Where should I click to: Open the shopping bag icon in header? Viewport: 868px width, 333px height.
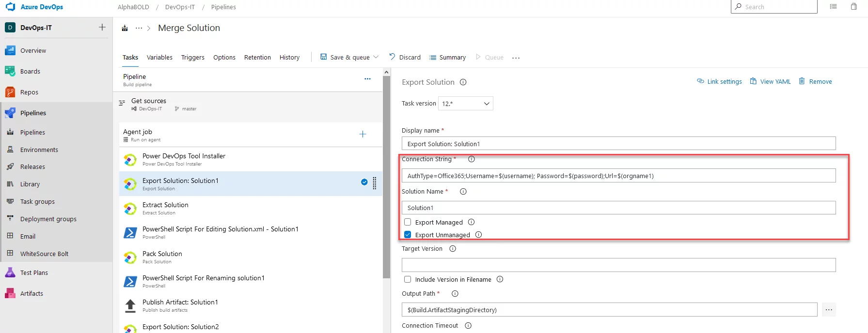[854, 6]
